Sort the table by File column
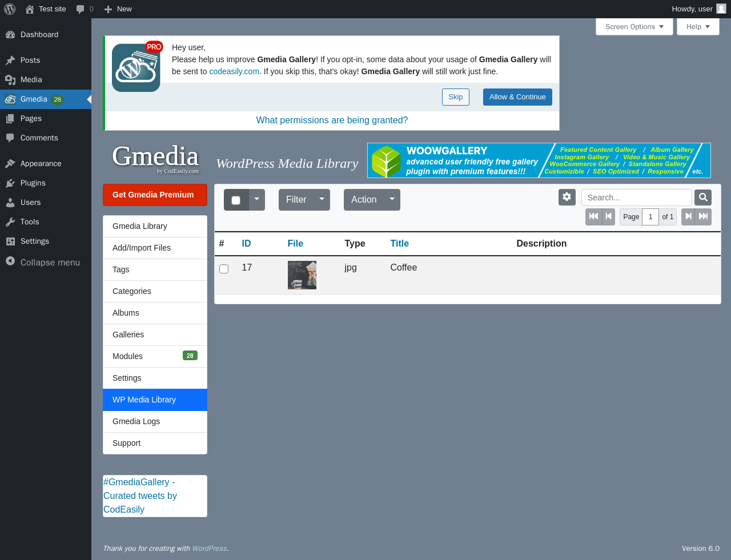The width and height of the screenshot is (731, 560). (x=295, y=244)
